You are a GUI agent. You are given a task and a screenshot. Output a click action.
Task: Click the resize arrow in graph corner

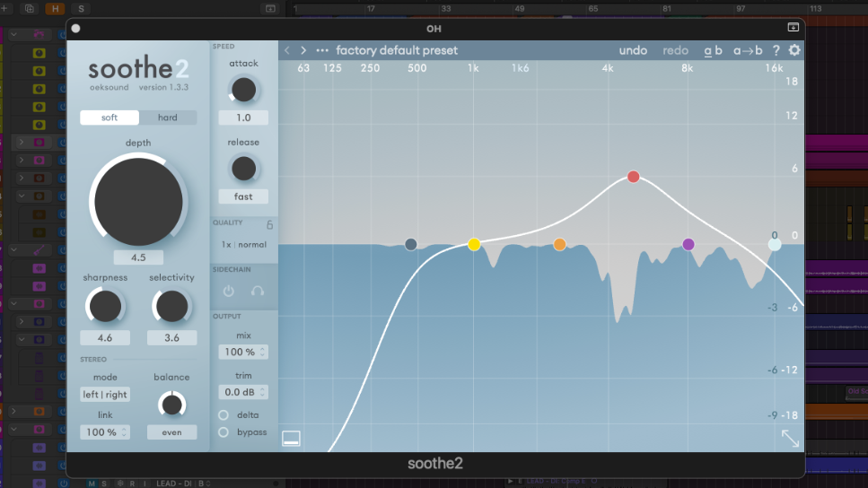click(x=790, y=438)
